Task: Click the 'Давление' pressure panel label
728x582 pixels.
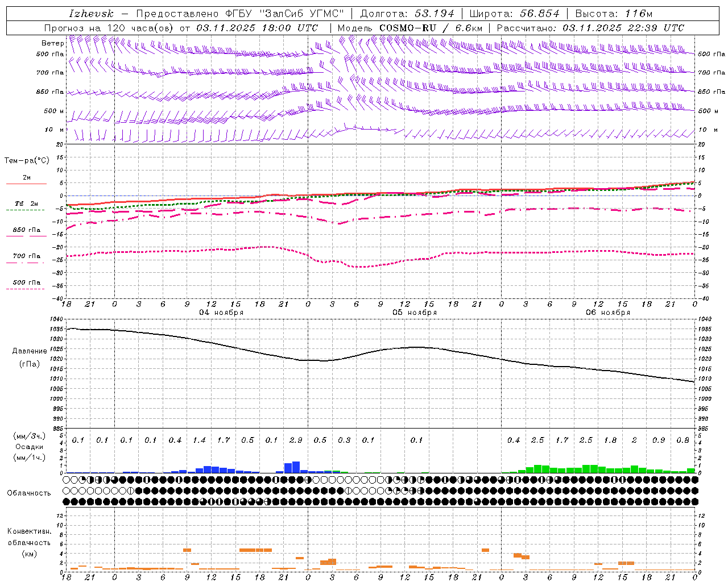Action: [x=30, y=351]
